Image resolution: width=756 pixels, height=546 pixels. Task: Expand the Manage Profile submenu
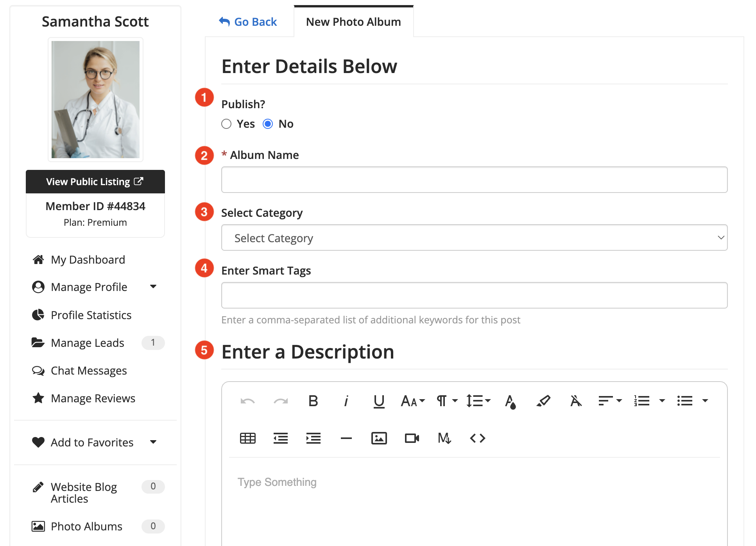tap(153, 287)
